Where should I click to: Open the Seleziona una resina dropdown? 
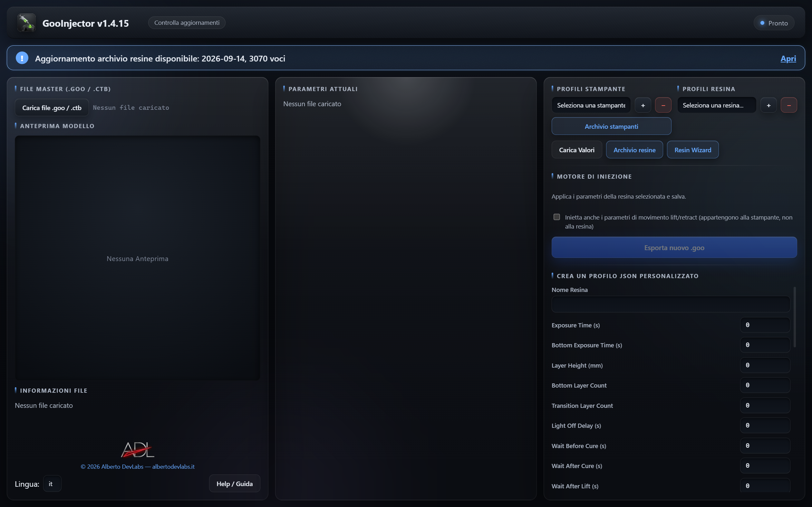click(x=717, y=105)
